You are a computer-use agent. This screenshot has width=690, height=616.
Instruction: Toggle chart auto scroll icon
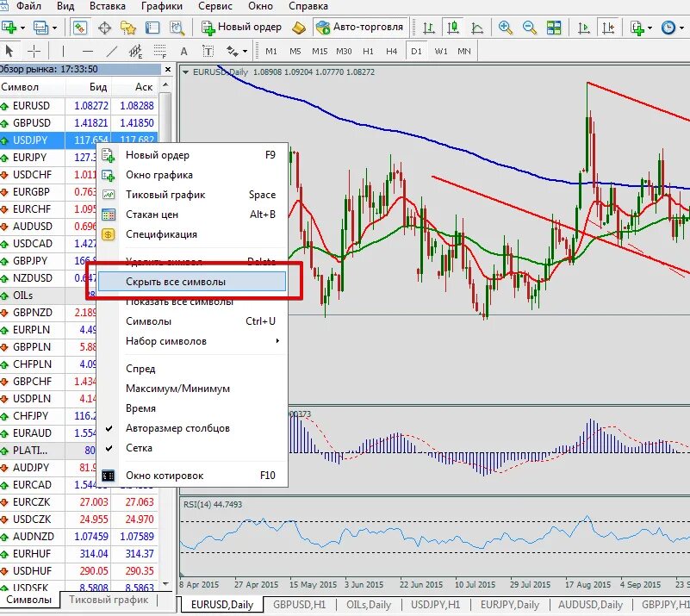584,28
